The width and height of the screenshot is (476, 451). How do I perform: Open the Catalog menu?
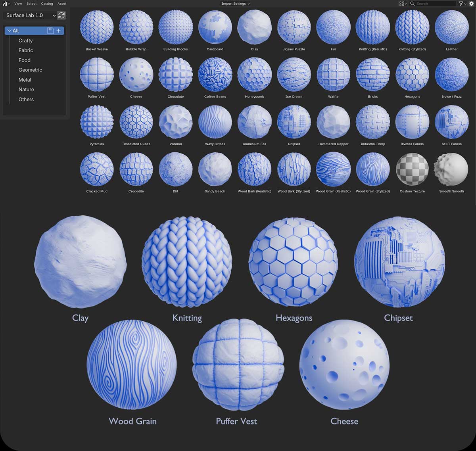47,4
